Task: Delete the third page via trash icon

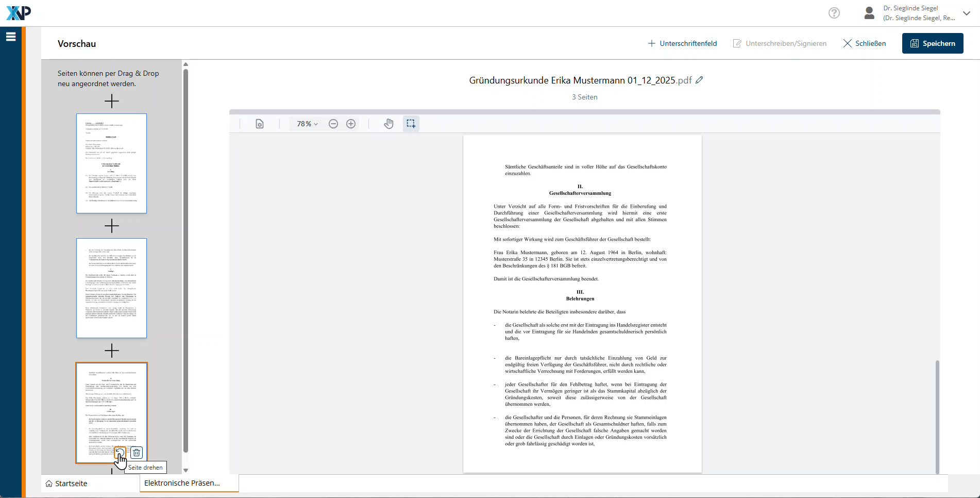Action: [137, 453]
